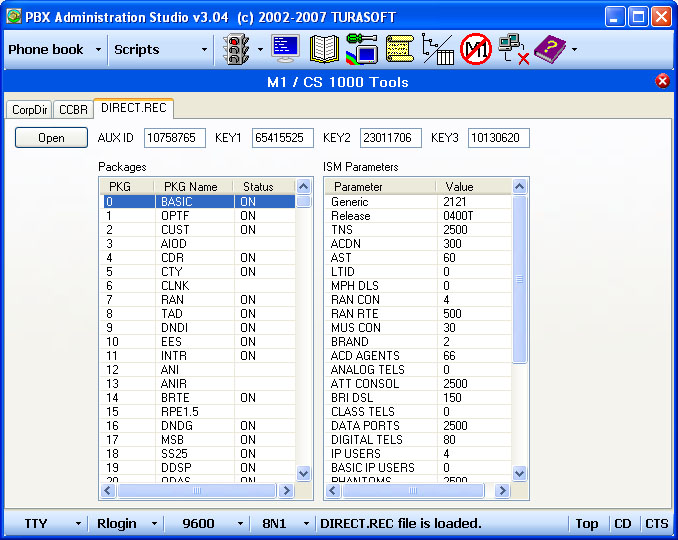Click Packages horizontal scroll left arrow

tap(108, 490)
